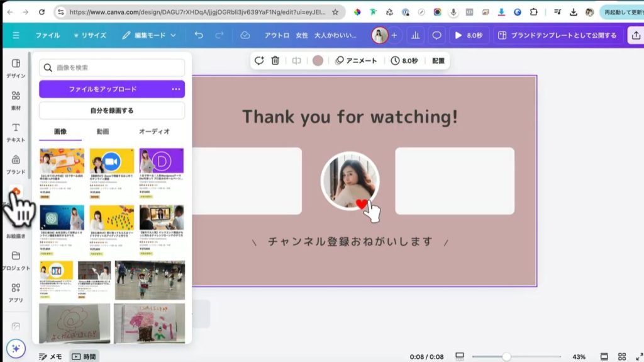Viewport: 644px width, 362px height.
Task: Open the Text tool in the sidebar
Action: [x=16, y=132]
